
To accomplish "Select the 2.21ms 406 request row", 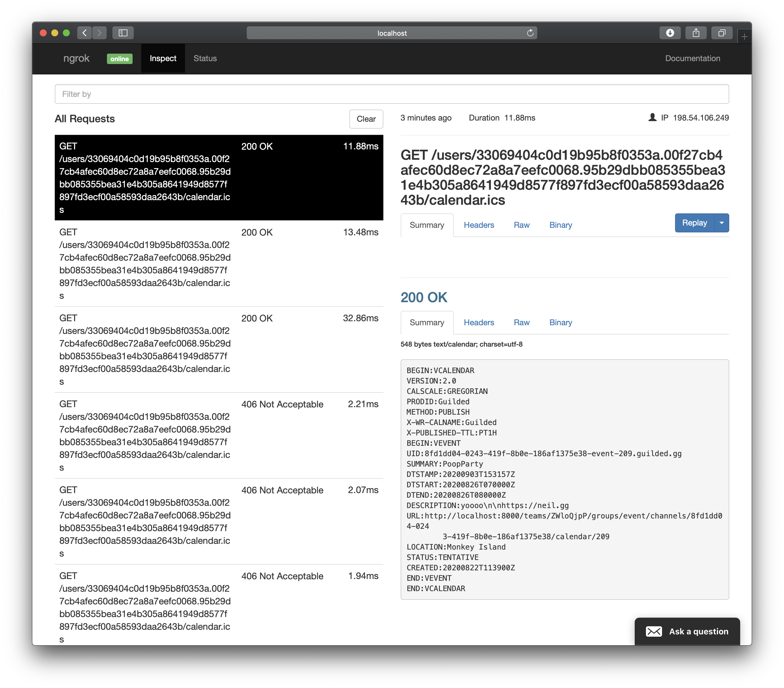I will click(219, 435).
